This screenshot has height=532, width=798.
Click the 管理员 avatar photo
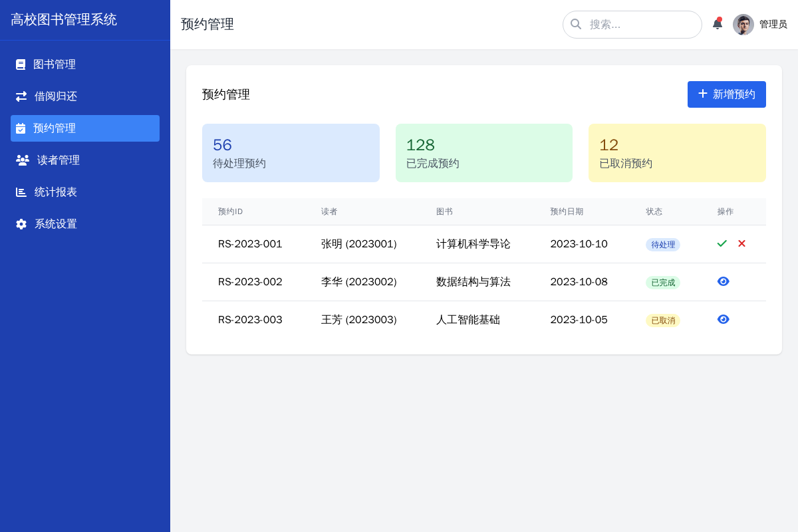pos(743,24)
